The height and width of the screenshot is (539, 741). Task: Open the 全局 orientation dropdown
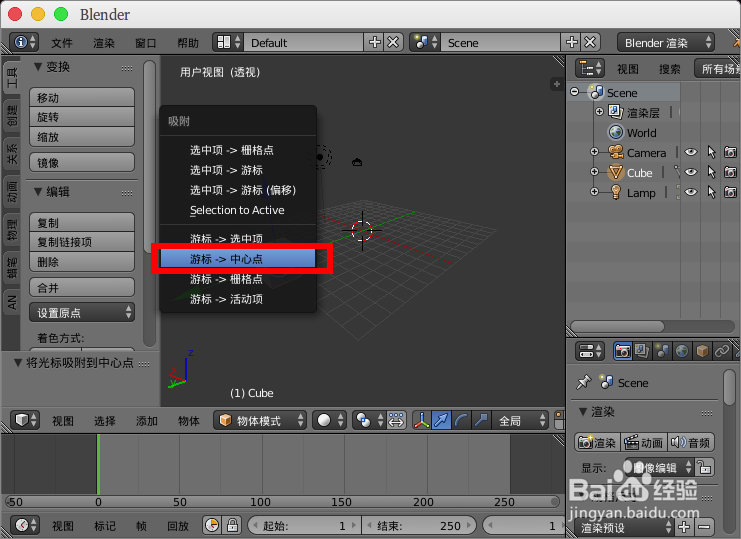(520, 420)
